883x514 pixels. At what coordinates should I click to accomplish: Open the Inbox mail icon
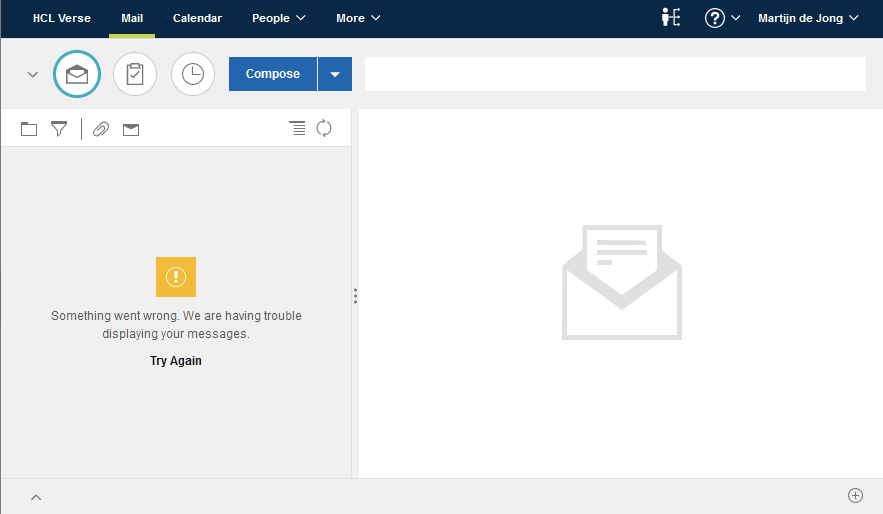pyautogui.click(x=77, y=74)
